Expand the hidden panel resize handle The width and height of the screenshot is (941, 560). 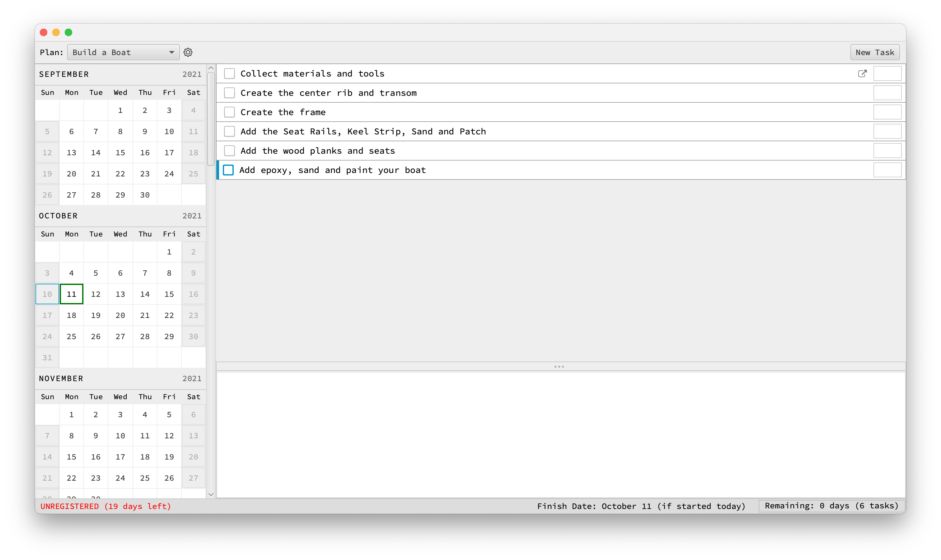(560, 367)
